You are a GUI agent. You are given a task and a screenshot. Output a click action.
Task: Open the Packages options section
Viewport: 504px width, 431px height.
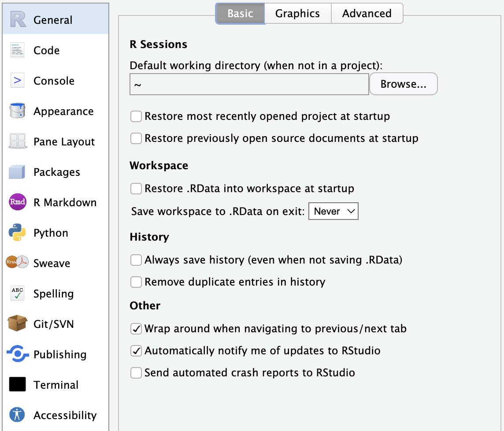56,172
